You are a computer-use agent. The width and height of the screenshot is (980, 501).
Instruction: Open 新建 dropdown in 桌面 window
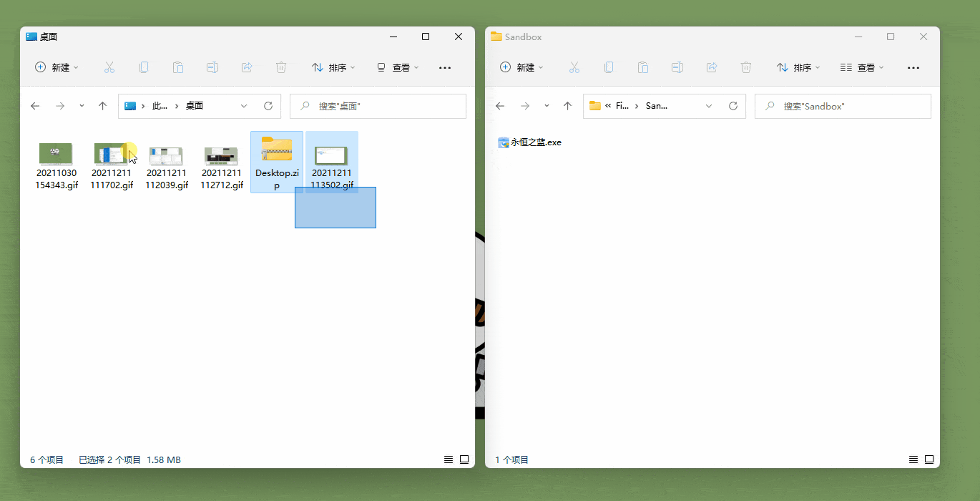pyautogui.click(x=57, y=67)
